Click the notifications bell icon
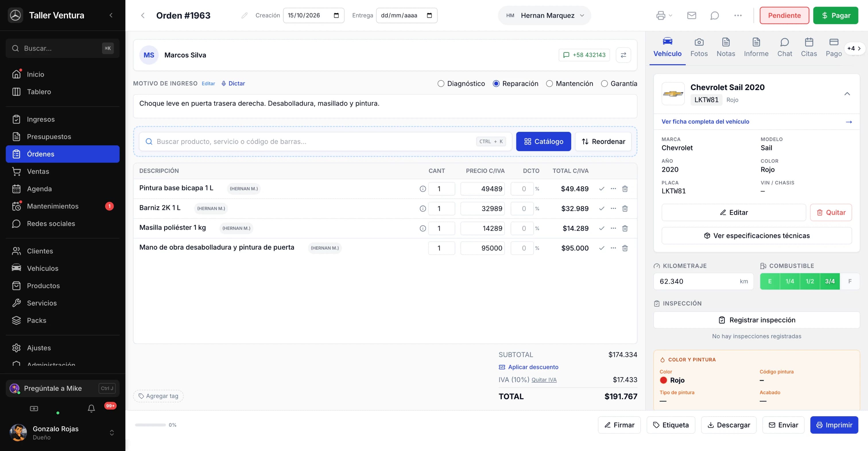Image resolution: width=868 pixels, height=451 pixels. click(91, 408)
